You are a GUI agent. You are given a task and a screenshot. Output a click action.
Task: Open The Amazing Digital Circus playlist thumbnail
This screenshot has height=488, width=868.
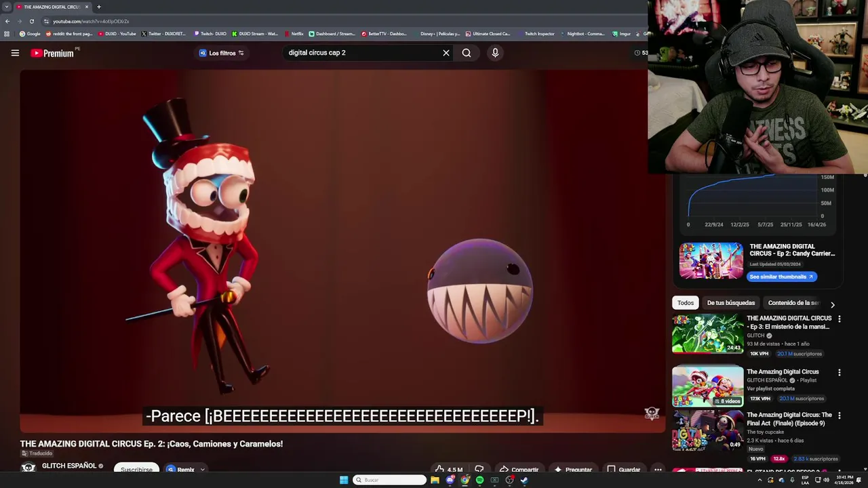pos(707,386)
